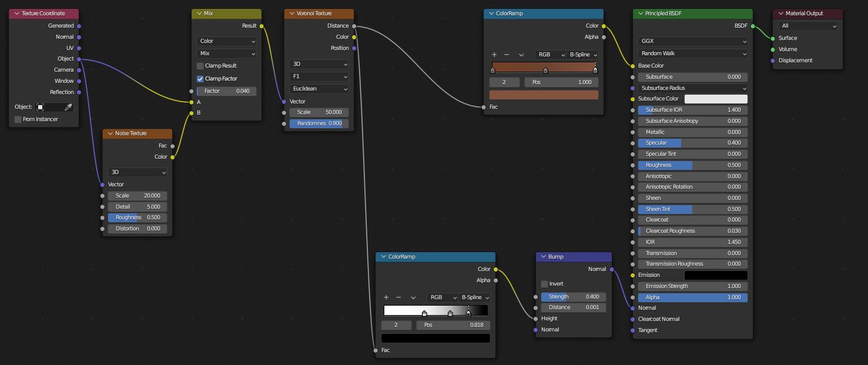Collapse the Principled BSDF node
Image resolution: width=868 pixels, height=365 pixels.
point(640,14)
